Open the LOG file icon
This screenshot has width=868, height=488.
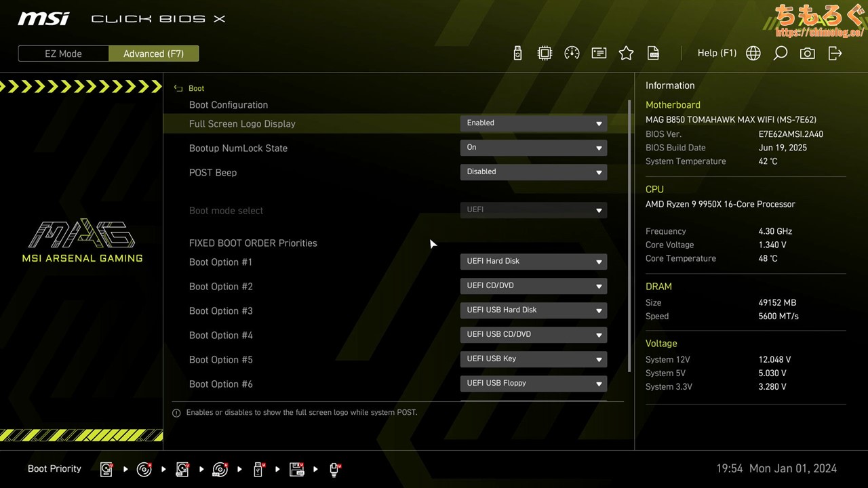(x=653, y=54)
